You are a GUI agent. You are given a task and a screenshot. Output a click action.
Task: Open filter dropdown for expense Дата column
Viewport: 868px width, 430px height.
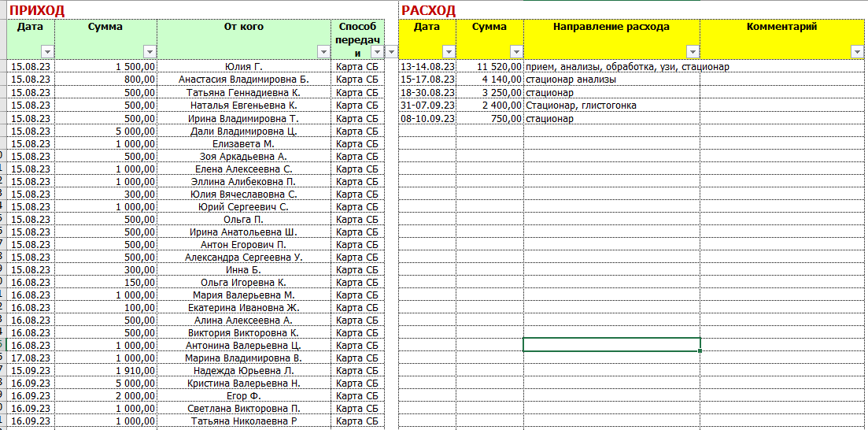[449, 51]
